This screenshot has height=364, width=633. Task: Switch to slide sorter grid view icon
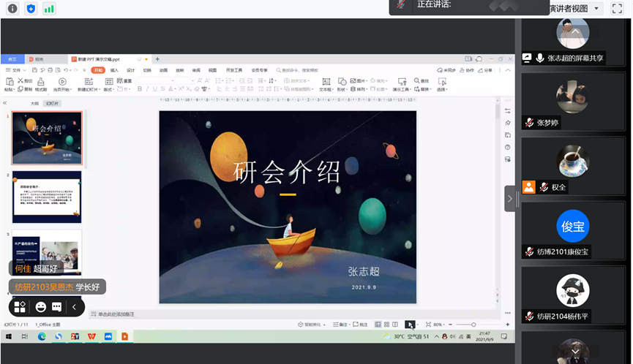tap(386, 325)
